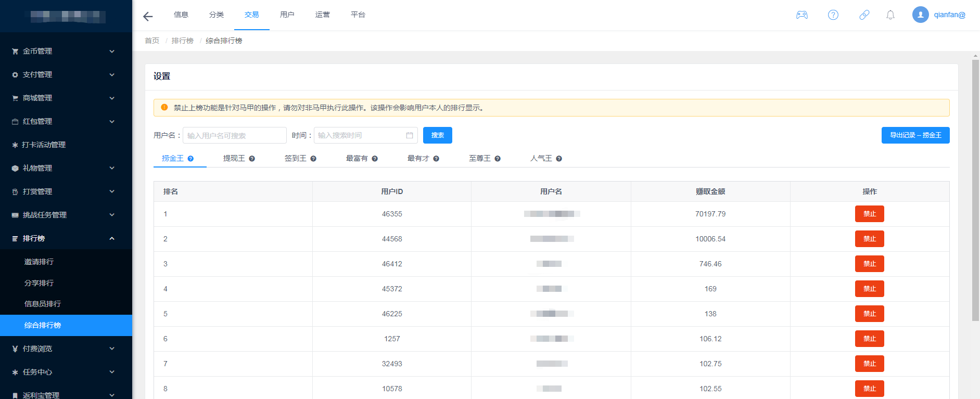Click the help icon beside 签到王 tab
Image resolution: width=980 pixels, height=399 pixels.
point(313,159)
